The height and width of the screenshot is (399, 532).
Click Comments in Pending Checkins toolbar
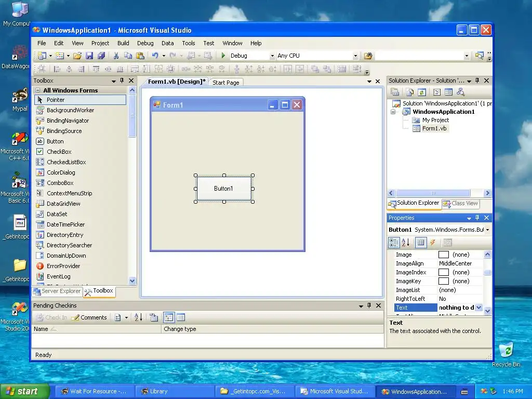[x=89, y=317]
